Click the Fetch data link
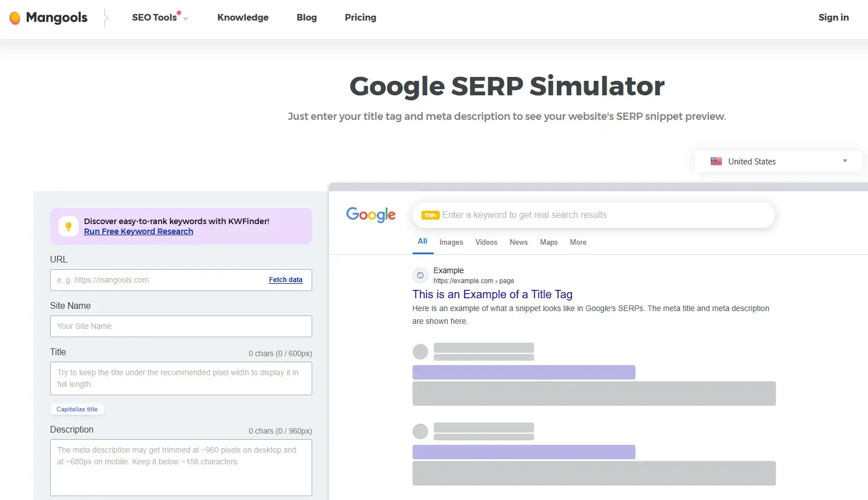The width and height of the screenshot is (868, 500). (285, 279)
